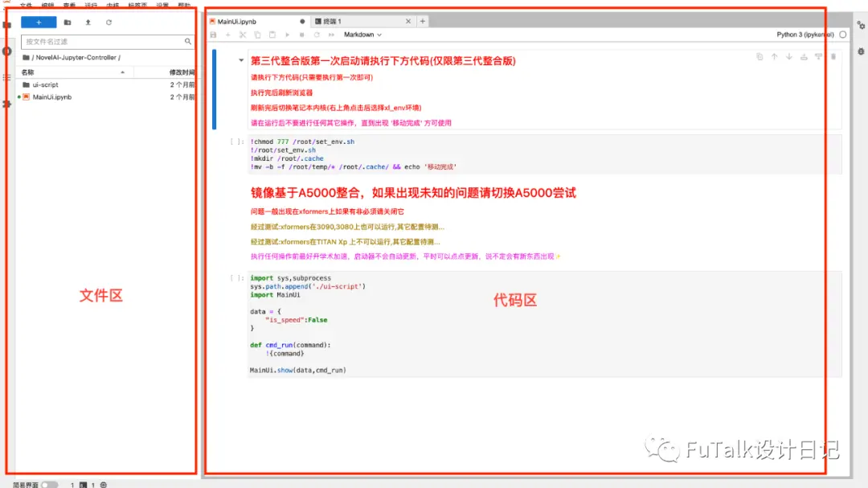Restart the kernel with circular arrow icon
Screen dimensions: 868x488
[x=317, y=35]
